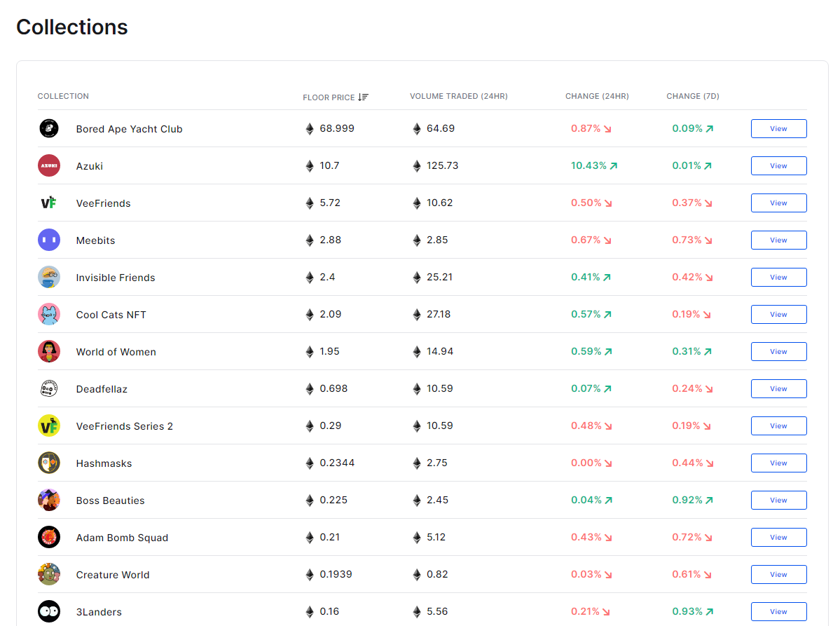Click View for VeeFriends row

click(779, 203)
